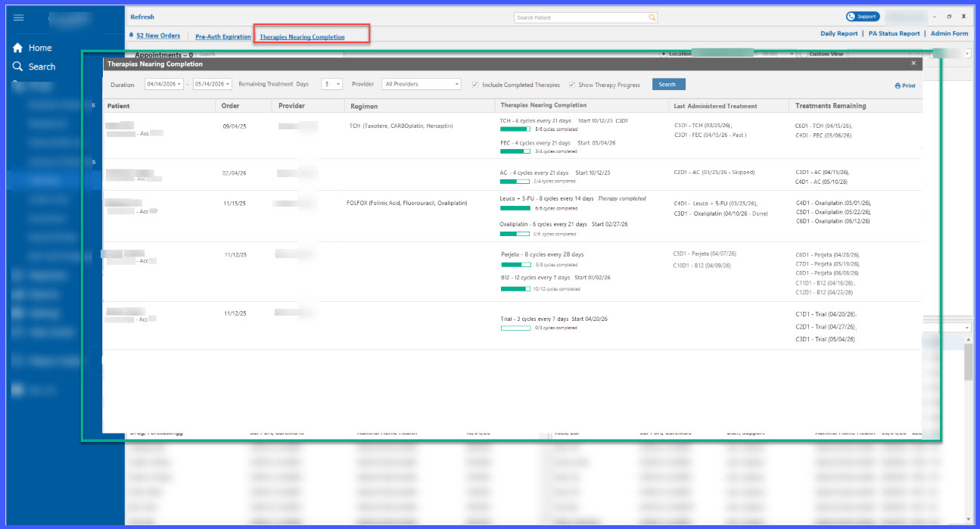The image size is (980, 529).
Task: Expand the All Providers dropdown
Action: click(422, 84)
